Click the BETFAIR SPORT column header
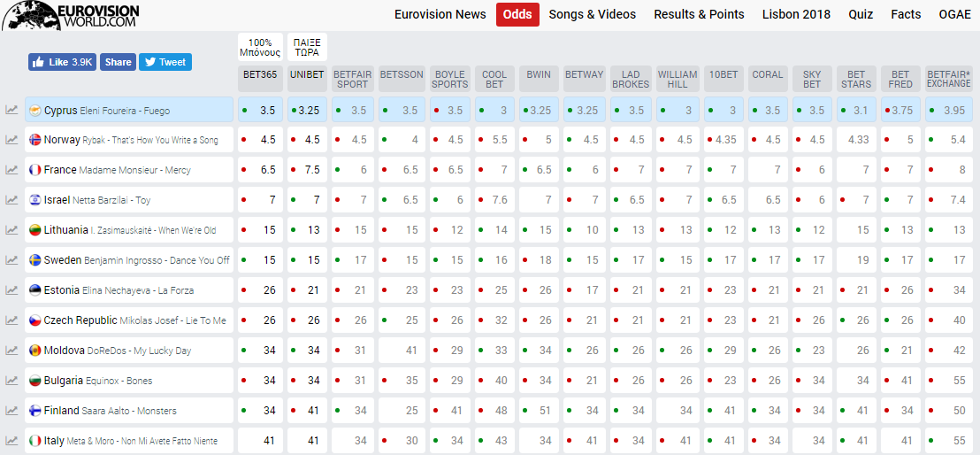Viewport: 980px width, 455px height. (353, 79)
